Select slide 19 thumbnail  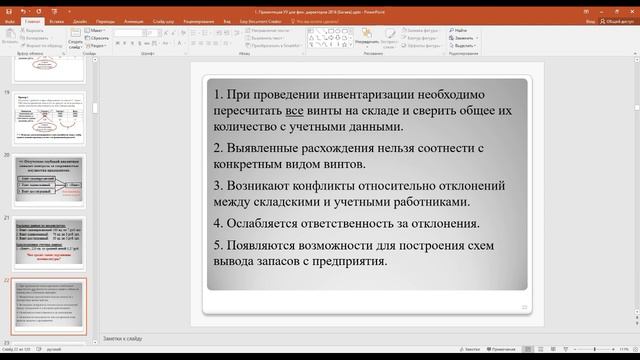click(x=49, y=118)
